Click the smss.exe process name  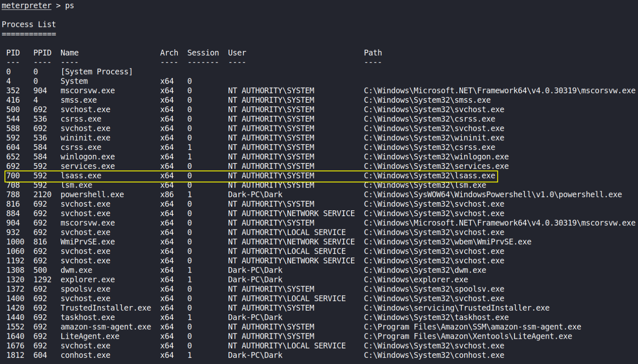78,100
